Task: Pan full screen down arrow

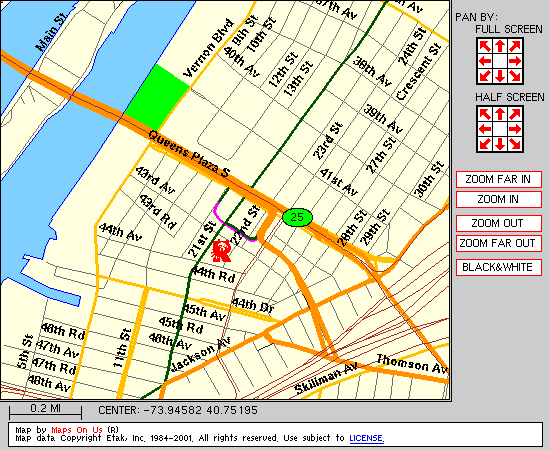Action: [500, 76]
